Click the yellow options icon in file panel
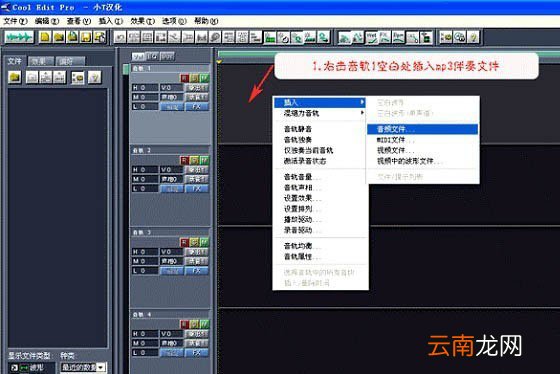This screenshot has height=374, width=560. (x=78, y=77)
